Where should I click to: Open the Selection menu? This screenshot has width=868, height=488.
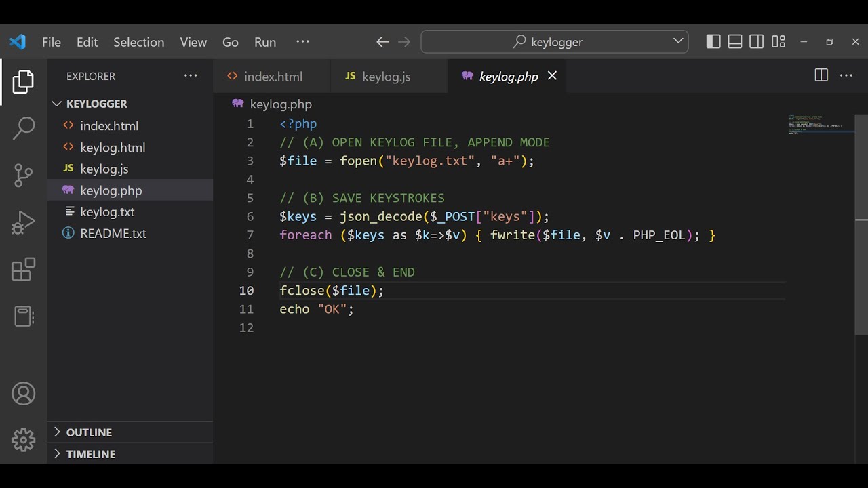[138, 42]
